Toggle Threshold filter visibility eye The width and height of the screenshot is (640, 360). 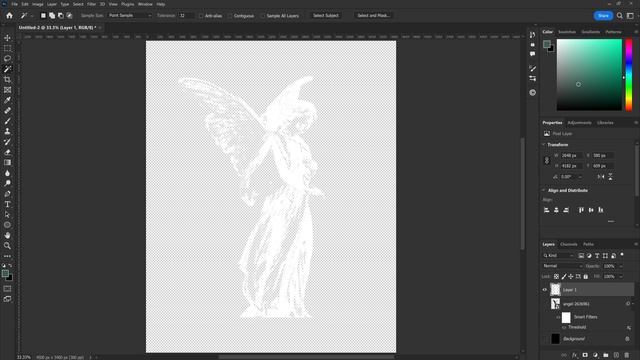coord(564,327)
